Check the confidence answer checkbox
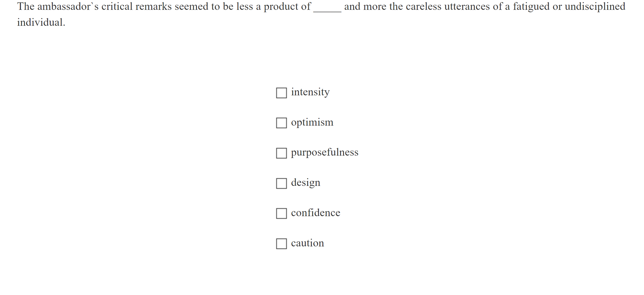 (281, 213)
